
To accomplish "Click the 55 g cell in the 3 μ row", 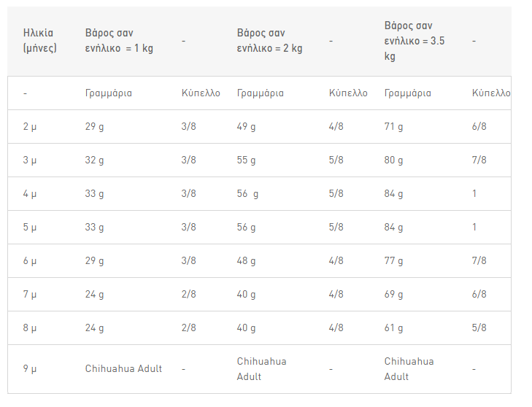I will (x=246, y=160).
